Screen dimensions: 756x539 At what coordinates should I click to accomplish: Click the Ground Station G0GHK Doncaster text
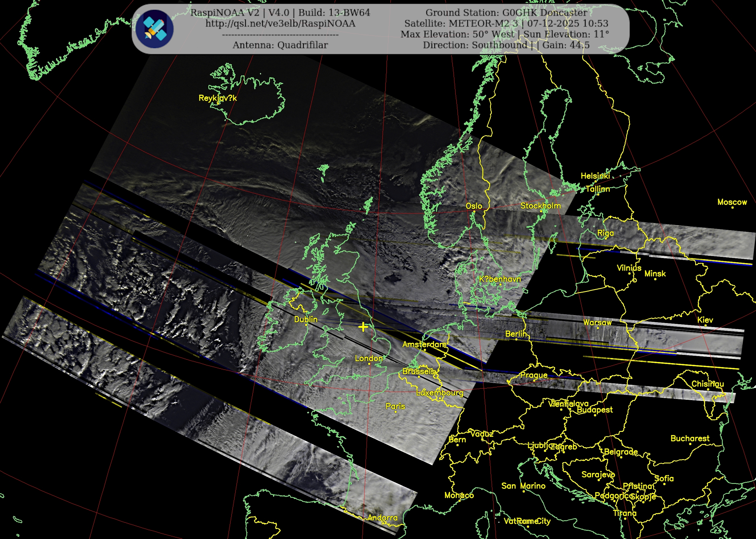(x=506, y=13)
